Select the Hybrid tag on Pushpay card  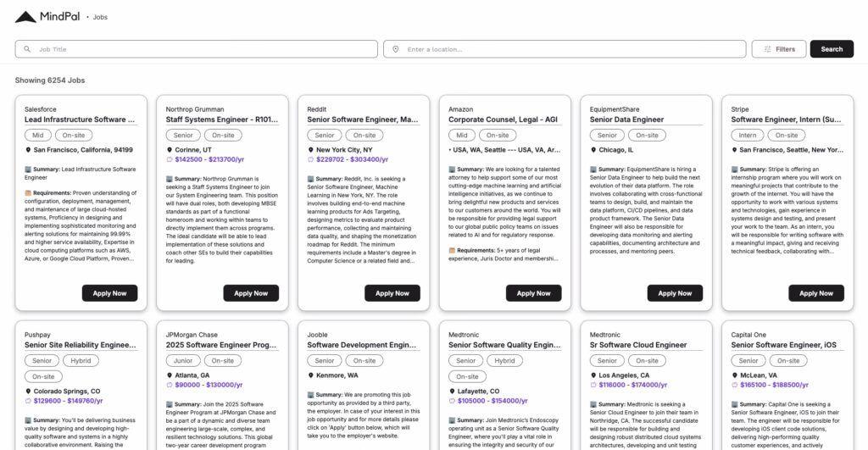click(81, 361)
